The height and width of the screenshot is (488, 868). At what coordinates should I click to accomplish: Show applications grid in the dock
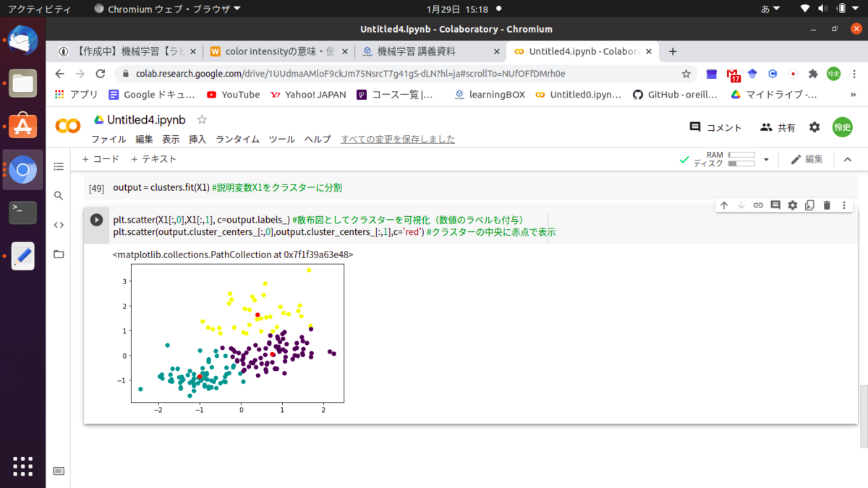tap(22, 466)
